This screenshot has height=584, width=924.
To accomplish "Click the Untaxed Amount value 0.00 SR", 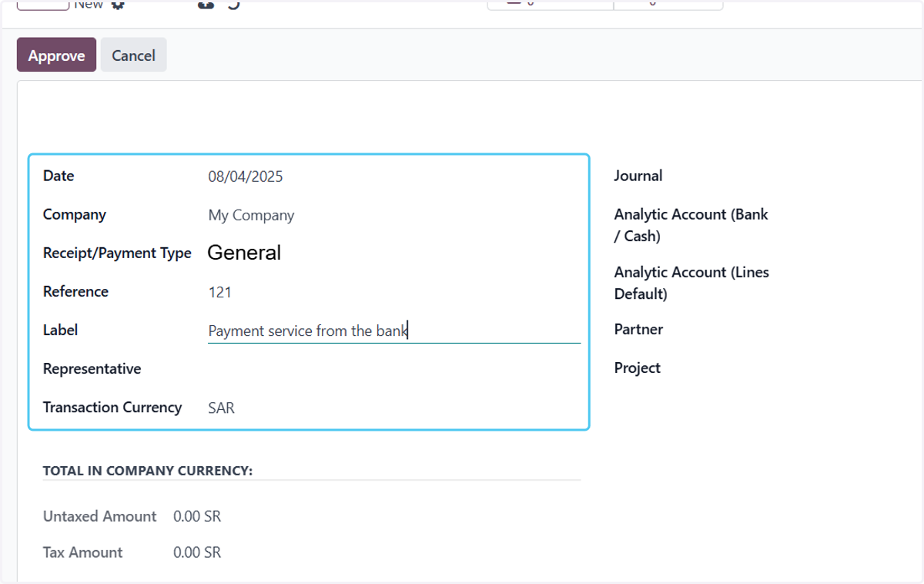I will 197,516.
